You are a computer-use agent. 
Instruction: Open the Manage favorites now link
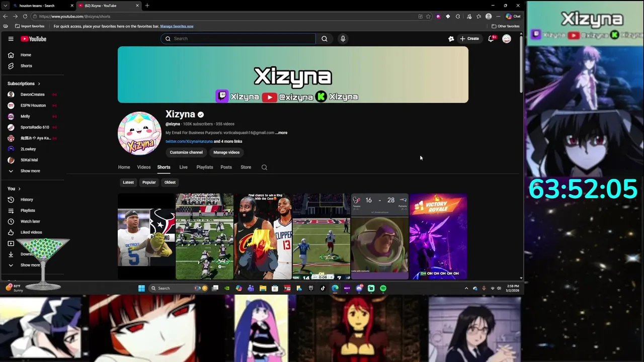click(177, 26)
